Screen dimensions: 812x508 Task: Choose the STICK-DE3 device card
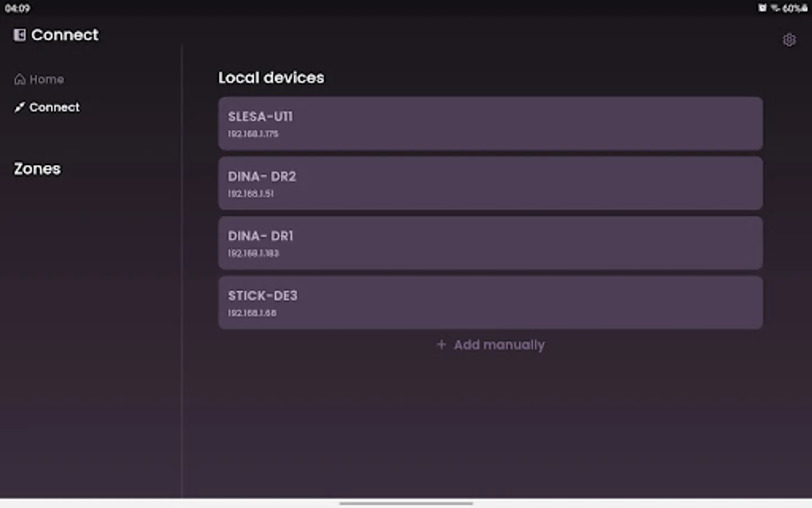489,303
